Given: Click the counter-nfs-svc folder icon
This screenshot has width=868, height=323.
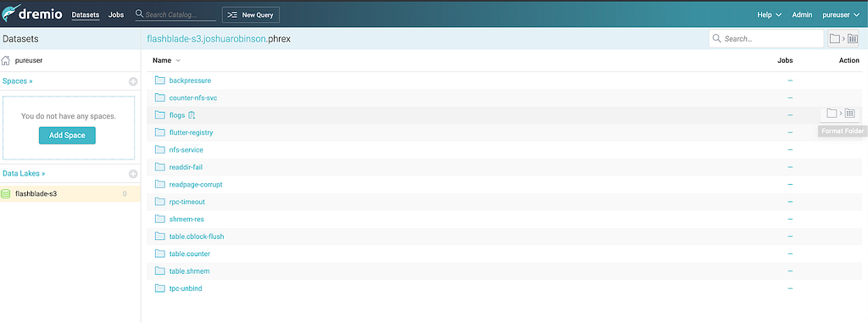Looking at the screenshot, I should click(160, 97).
